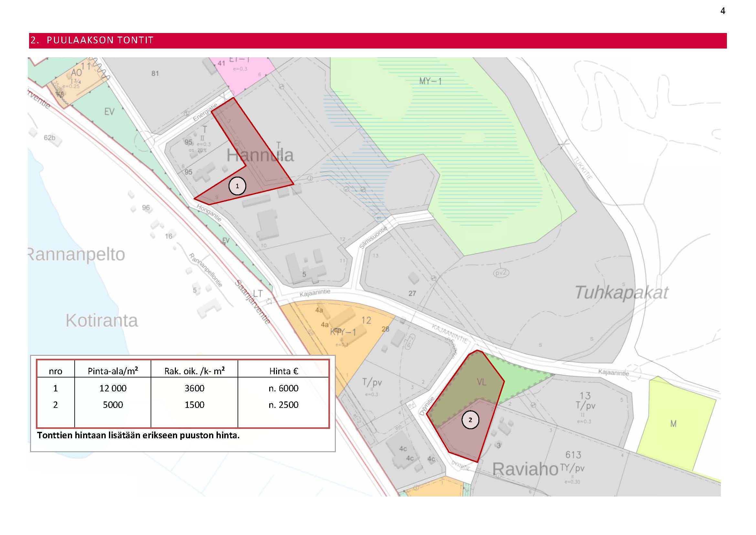Click the '1500' building right cell
Screen dimensions: 756x535
(x=194, y=405)
